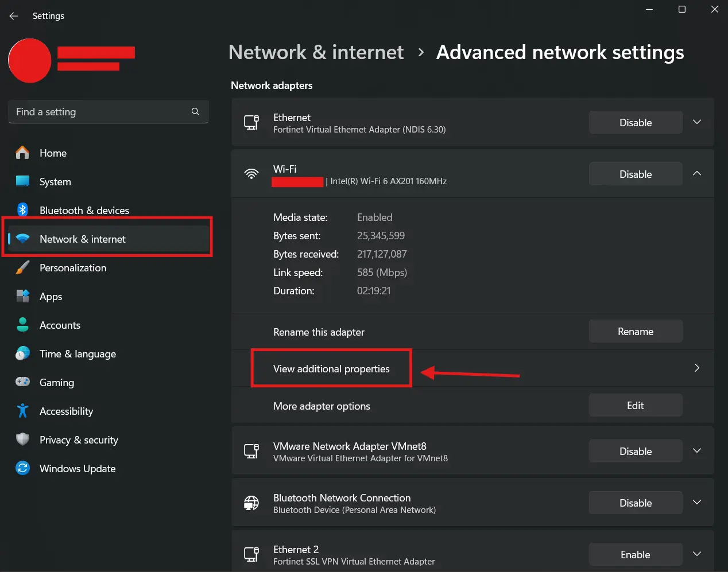This screenshot has height=572, width=728.
Task: Go back with the arrow icon
Action: point(14,16)
